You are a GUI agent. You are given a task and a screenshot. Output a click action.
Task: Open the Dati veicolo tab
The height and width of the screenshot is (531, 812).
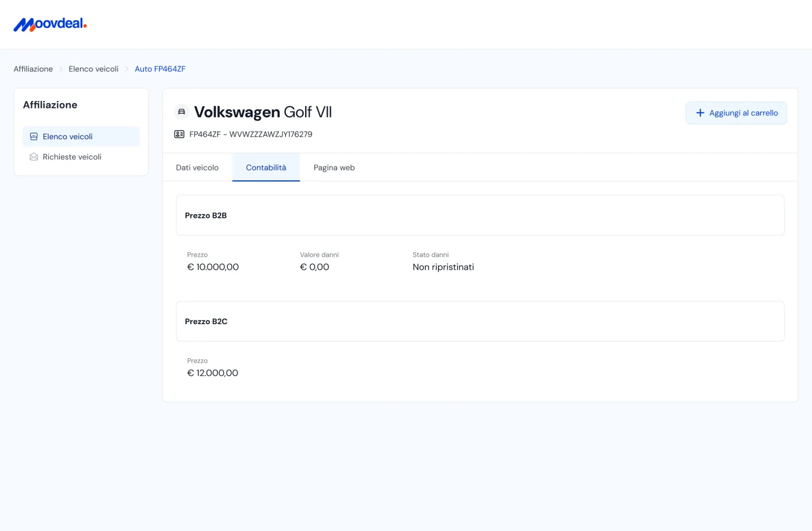tap(197, 168)
